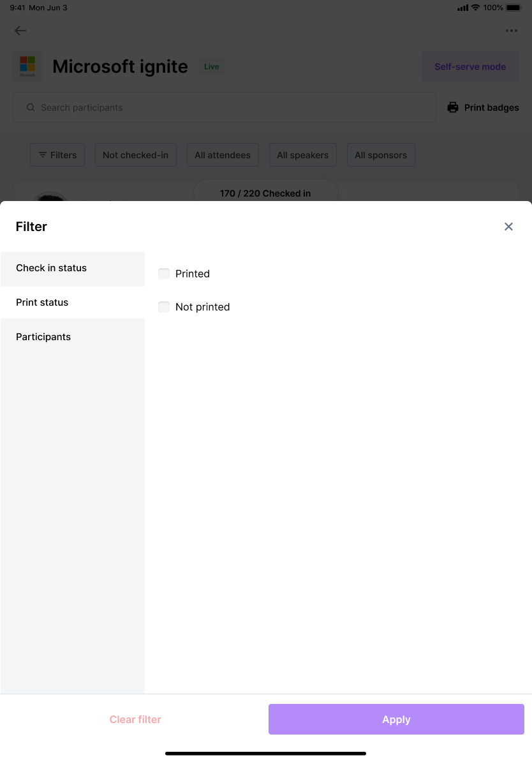Click the Filter heading text
Image resolution: width=532 pixels, height=762 pixels.
coord(31,227)
